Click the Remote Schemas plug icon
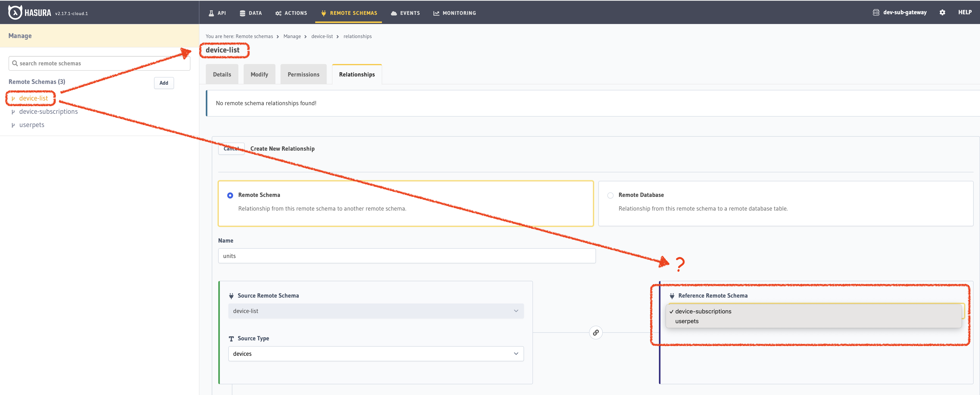The width and height of the screenshot is (980, 395). [x=323, y=13]
